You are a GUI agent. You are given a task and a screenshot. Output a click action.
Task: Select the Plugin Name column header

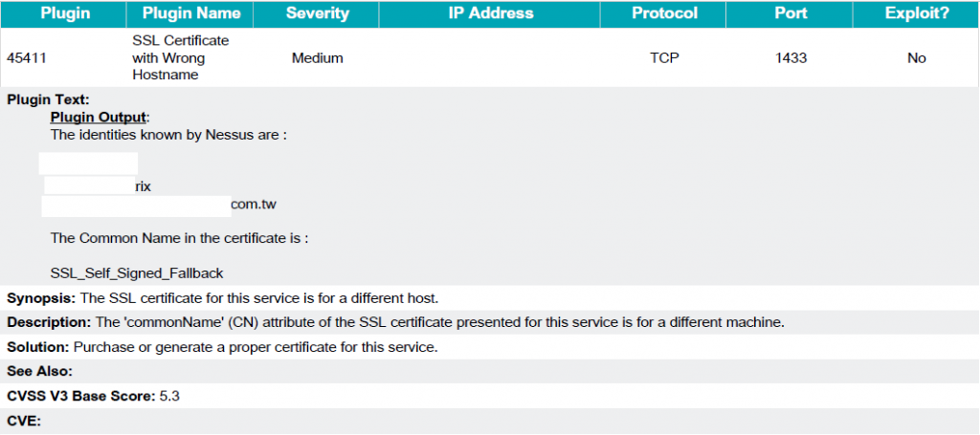tap(190, 13)
